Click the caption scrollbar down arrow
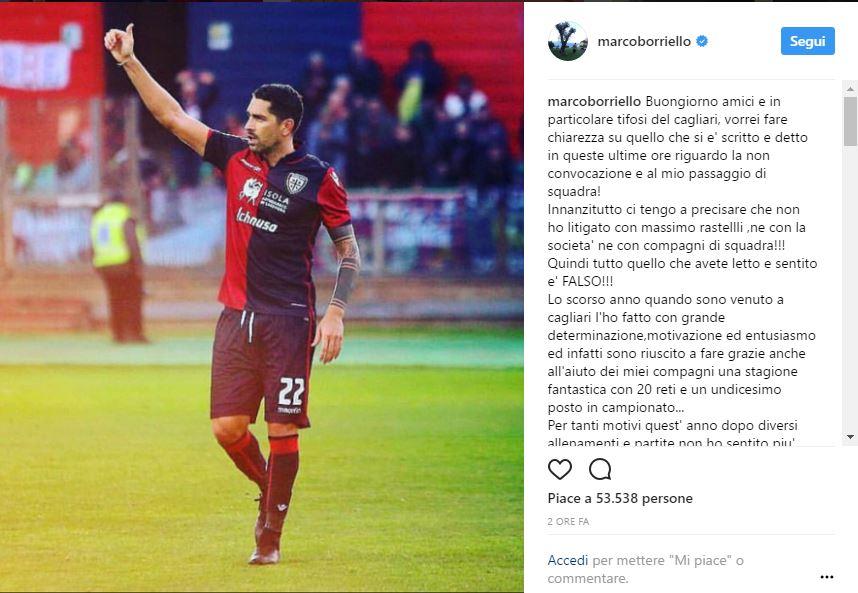 [x=850, y=437]
